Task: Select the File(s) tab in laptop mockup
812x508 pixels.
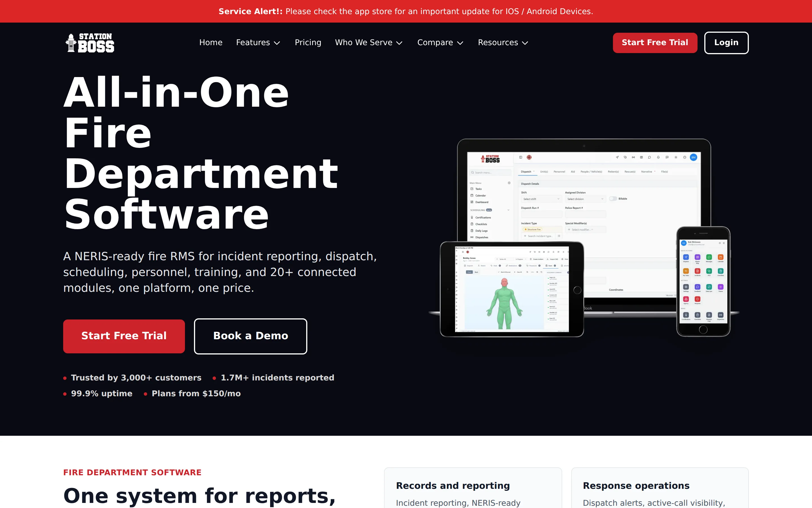Action: click(665, 172)
